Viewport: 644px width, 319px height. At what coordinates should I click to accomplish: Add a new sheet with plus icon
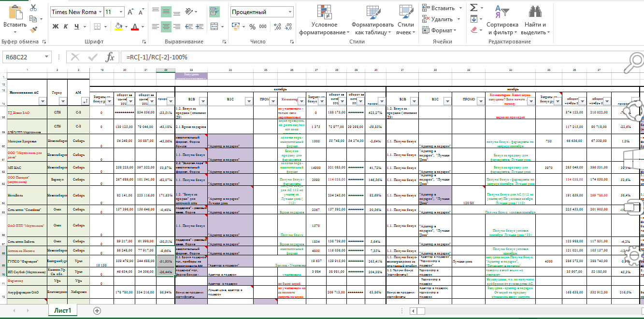tap(97, 310)
